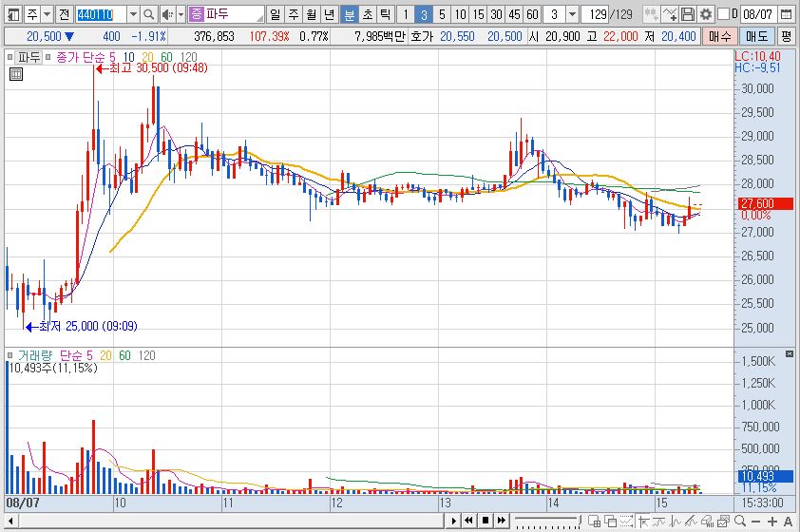
Task: Select the 초 seconds period tab
Action: pyautogui.click(x=368, y=14)
